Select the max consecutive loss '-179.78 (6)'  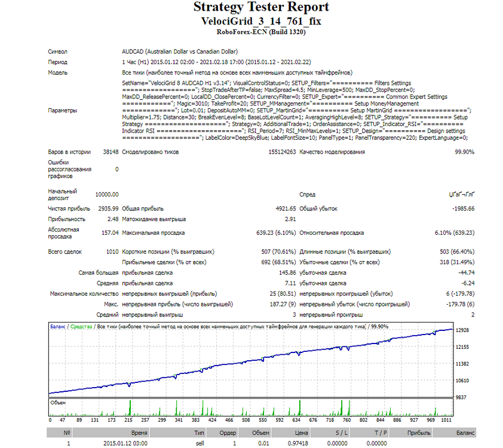[460, 304]
